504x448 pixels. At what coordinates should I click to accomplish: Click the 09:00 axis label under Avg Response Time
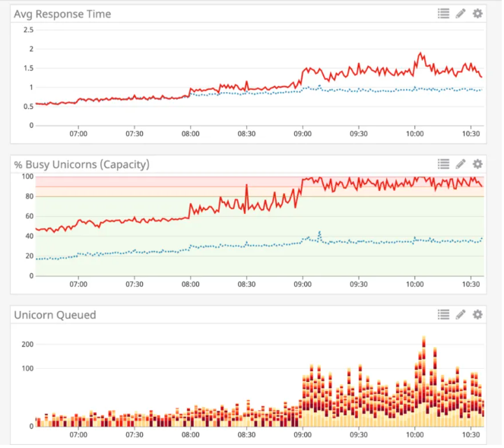[x=302, y=134]
